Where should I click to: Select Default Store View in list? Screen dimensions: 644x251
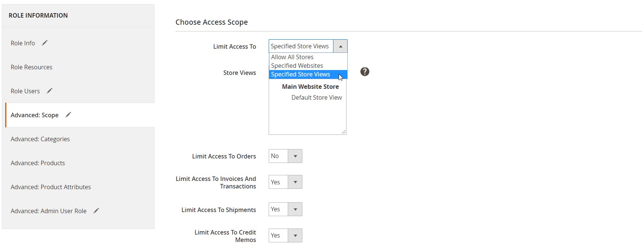point(316,97)
